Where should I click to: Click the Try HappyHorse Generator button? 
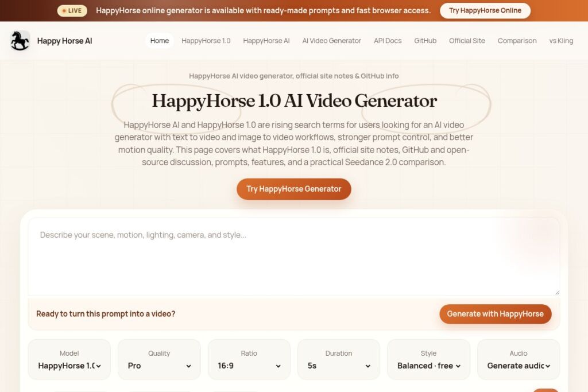293,189
